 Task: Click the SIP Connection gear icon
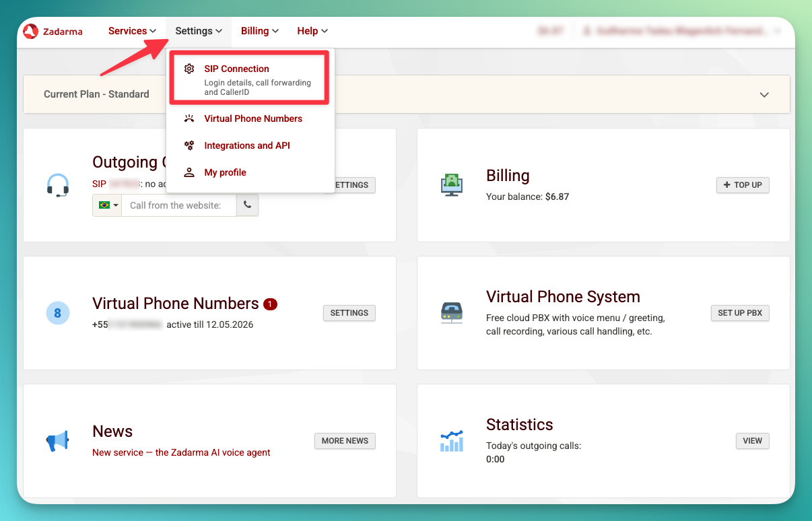[x=189, y=69]
